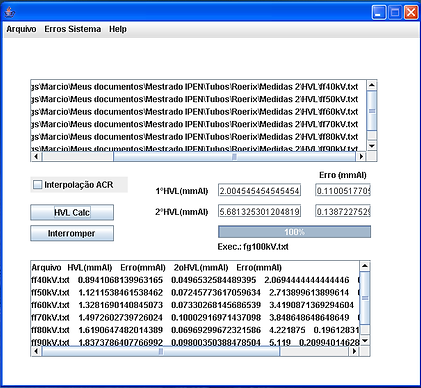Select the ff40kV.txt path in file list

pyautogui.click(x=195, y=87)
